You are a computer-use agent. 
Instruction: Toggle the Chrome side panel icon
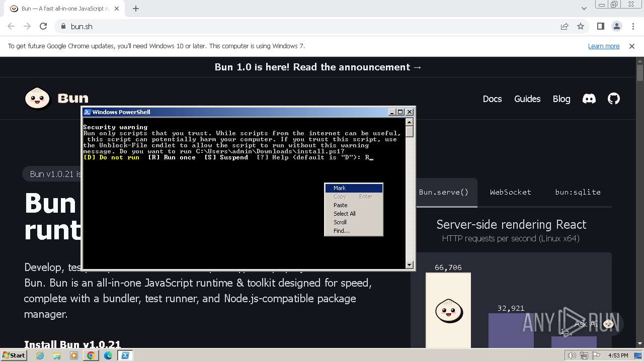[x=600, y=26]
